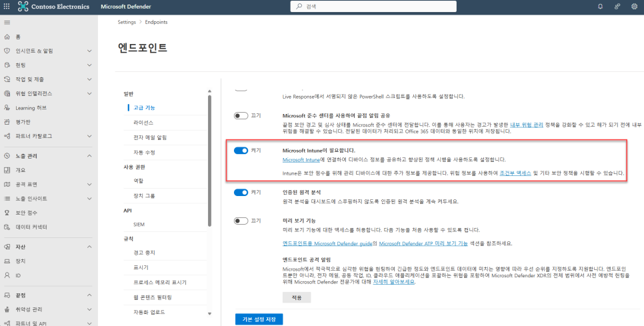Click the 보안 점수 trophy icon

tap(7, 213)
